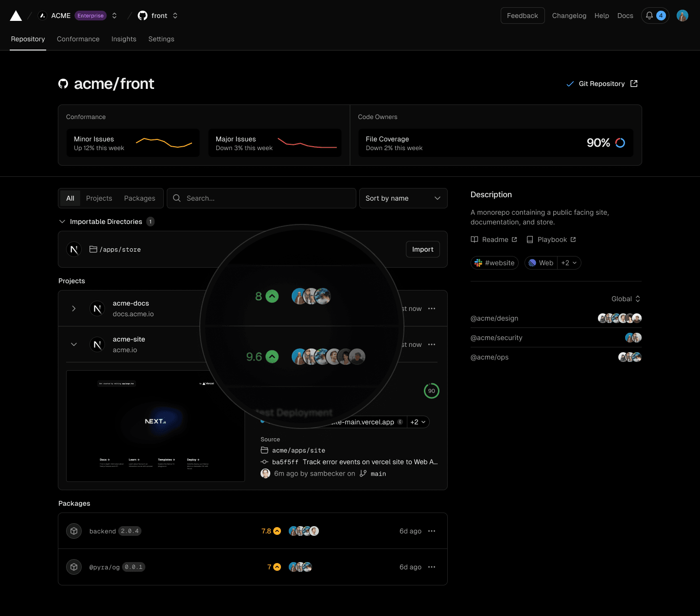Select the All filter toggle
Viewport: 700px width, 616px height.
coord(70,198)
